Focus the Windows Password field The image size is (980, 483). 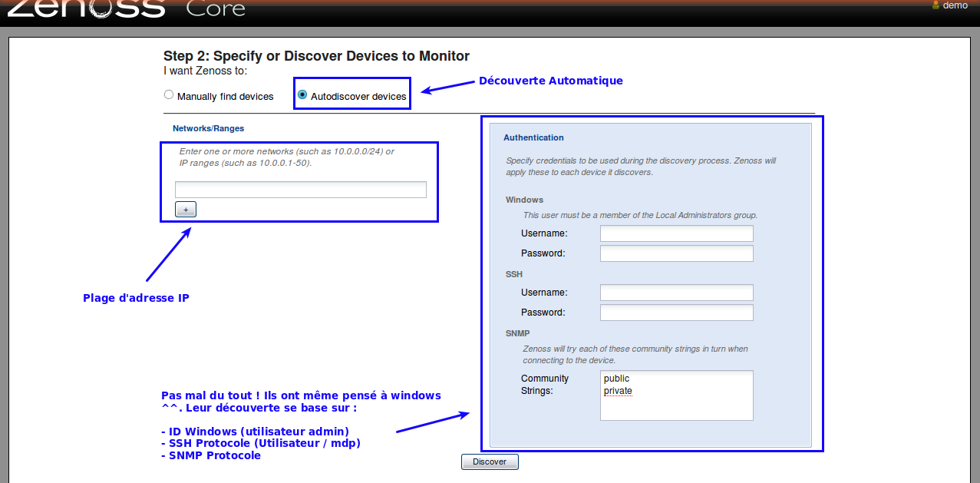(676, 253)
